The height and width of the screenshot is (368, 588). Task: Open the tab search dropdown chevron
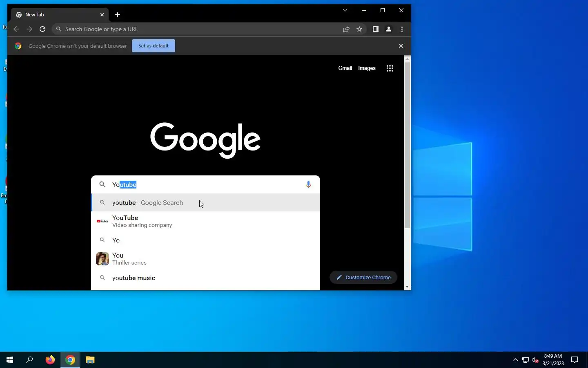point(345,10)
